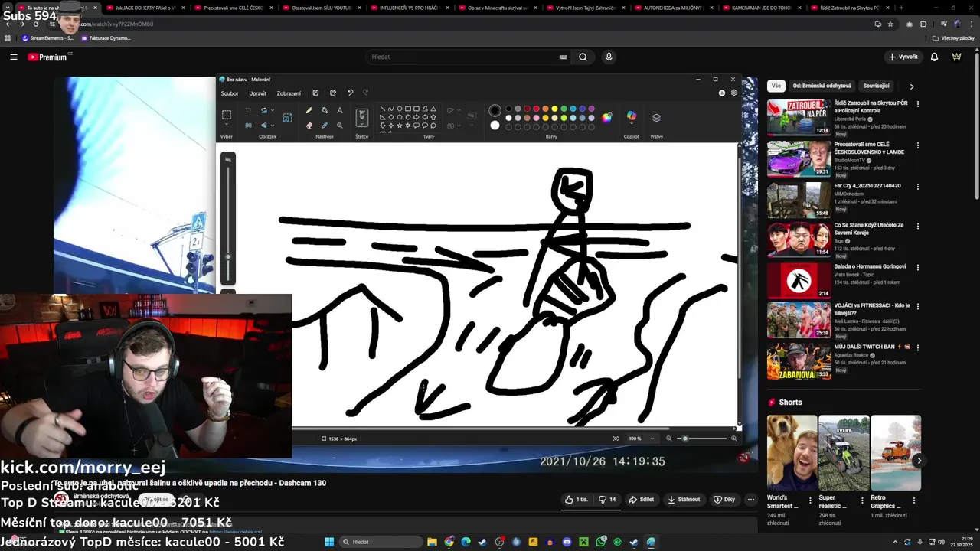Click the Stáhnout download button
Image resolution: width=980 pixels, height=551 pixels.
point(684,500)
